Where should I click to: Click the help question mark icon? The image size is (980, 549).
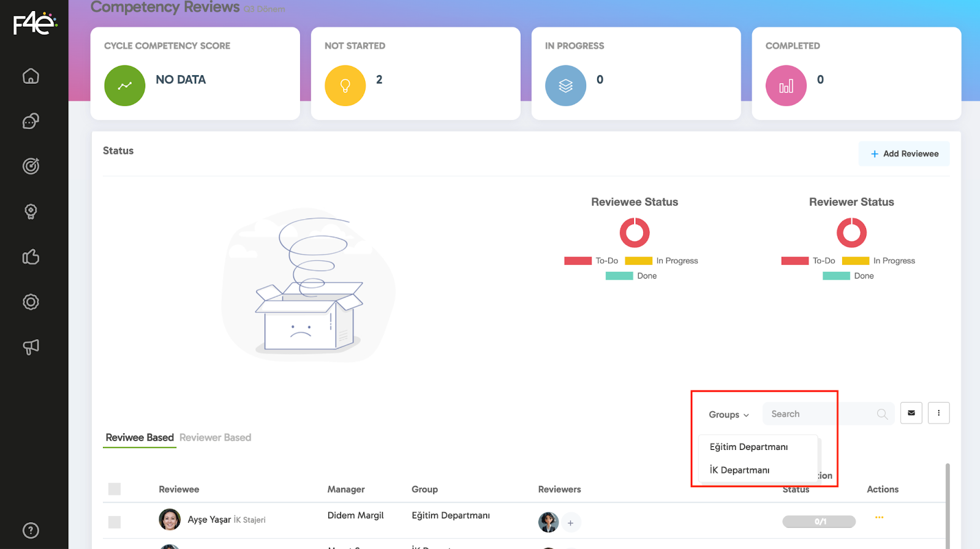(31, 530)
